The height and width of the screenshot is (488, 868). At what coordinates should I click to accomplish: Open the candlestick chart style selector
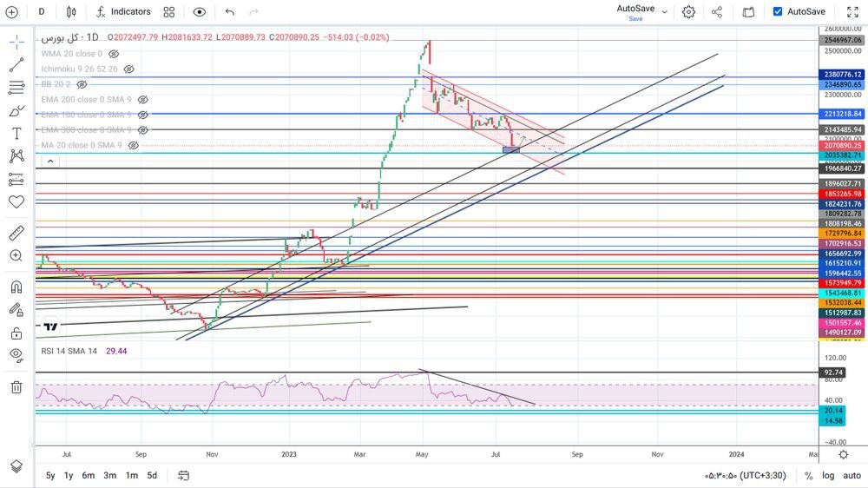[70, 12]
